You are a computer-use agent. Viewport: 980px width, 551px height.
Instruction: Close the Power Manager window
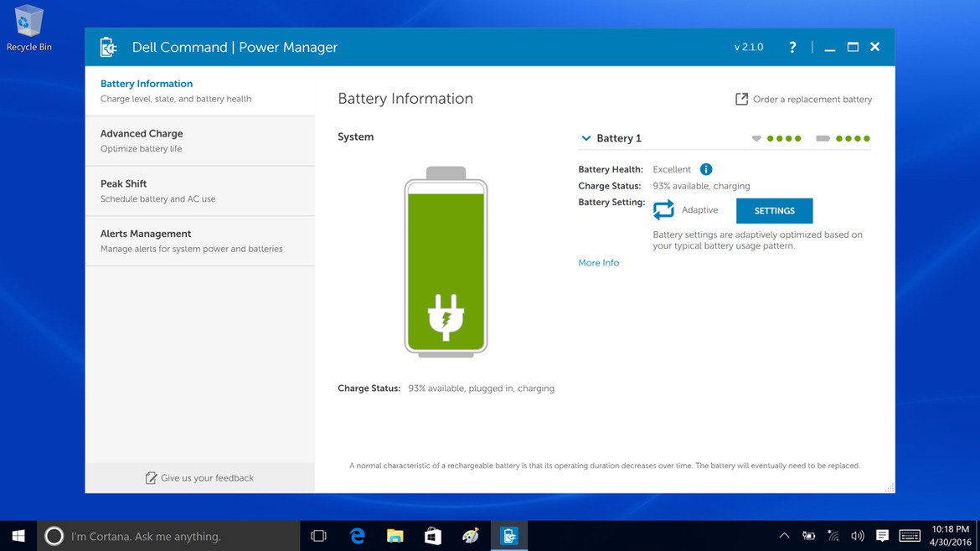pyautogui.click(x=875, y=47)
